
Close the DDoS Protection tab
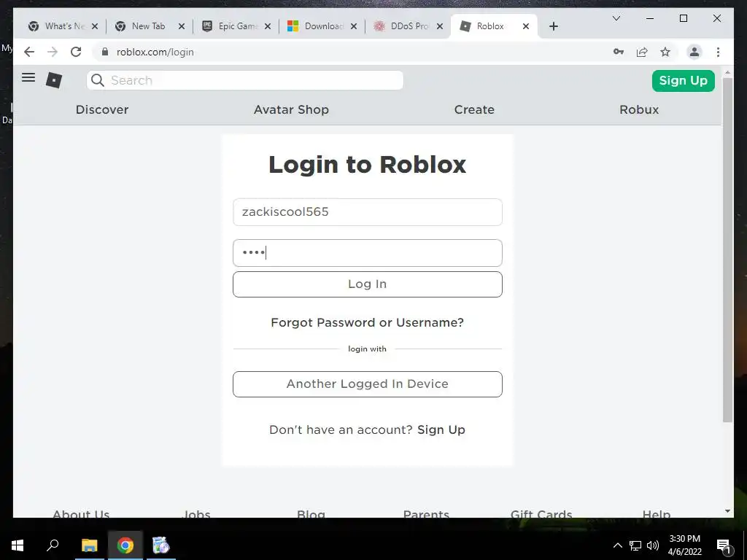[440, 26]
